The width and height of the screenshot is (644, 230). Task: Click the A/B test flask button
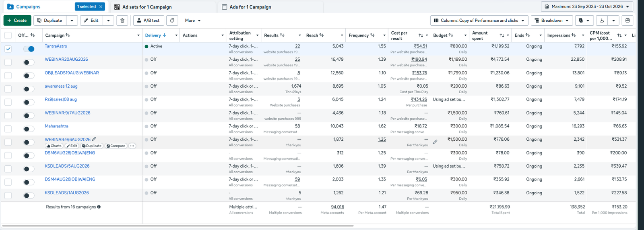[x=149, y=21]
